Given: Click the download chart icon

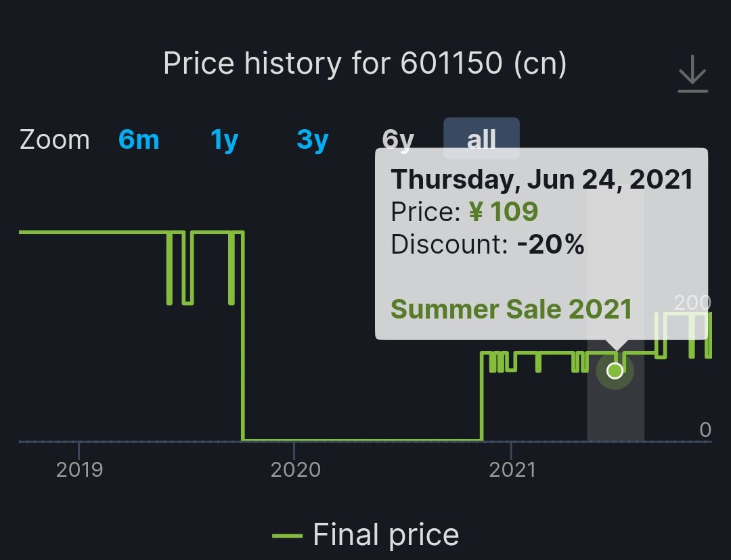Looking at the screenshot, I should (x=692, y=74).
